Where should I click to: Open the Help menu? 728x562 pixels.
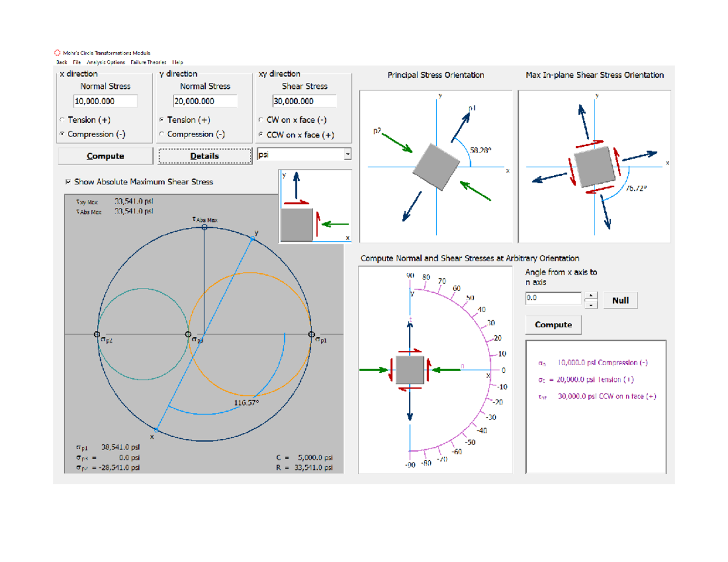(176, 61)
